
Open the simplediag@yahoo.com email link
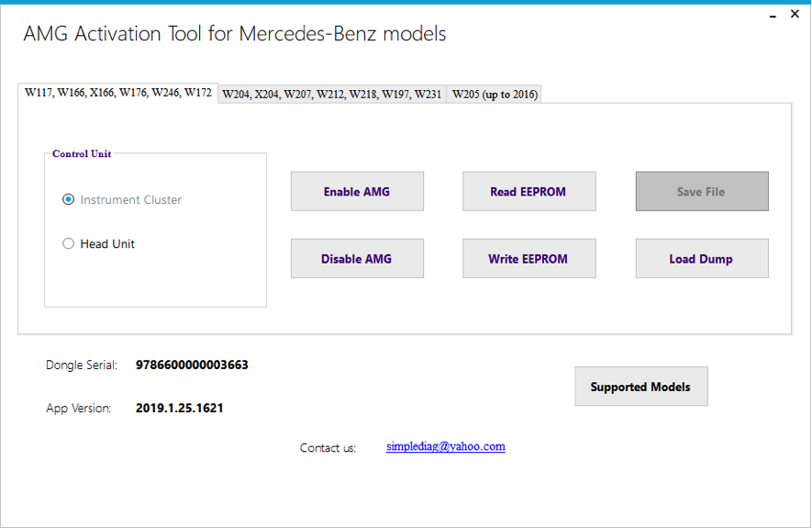445,446
